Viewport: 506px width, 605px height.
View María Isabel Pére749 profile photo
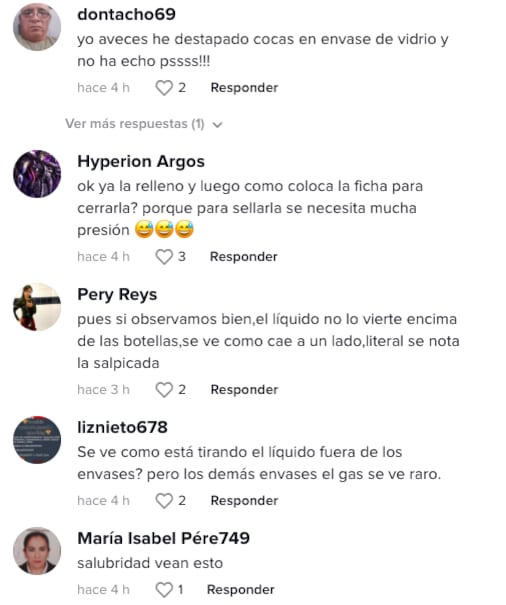point(37,551)
